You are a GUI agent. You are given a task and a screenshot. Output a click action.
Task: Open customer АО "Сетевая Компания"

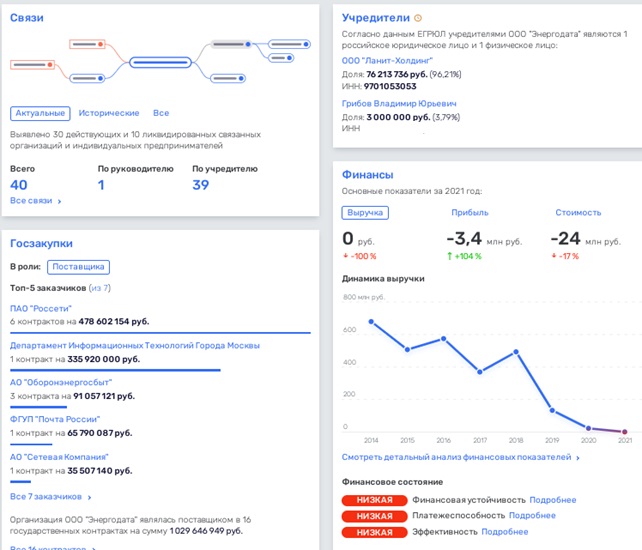[59, 457]
